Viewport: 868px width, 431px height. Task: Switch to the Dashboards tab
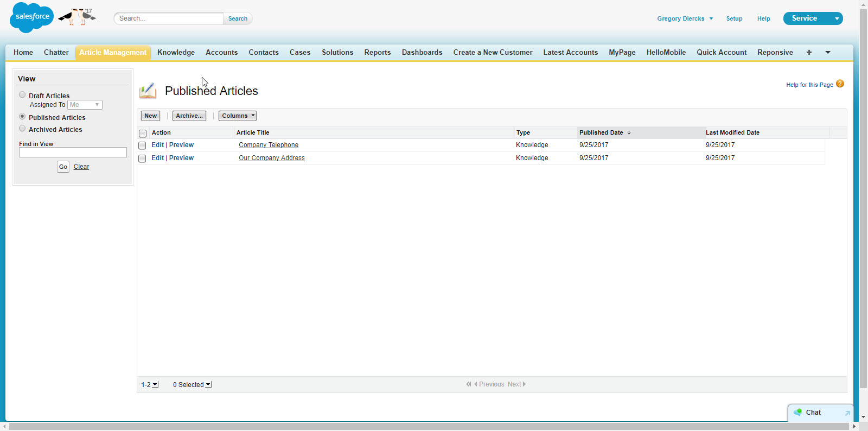[422, 53]
